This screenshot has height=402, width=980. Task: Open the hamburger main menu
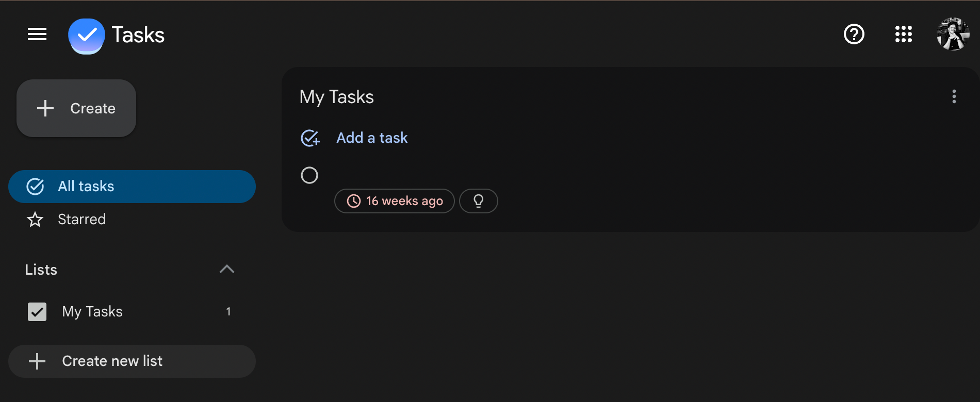pyautogui.click(x=37, y=35)
